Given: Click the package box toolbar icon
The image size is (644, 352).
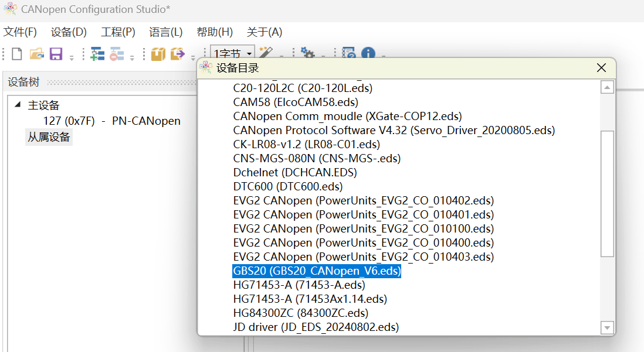Looking at the screenshot, I should pyautogui.click(x=158, y=54).
